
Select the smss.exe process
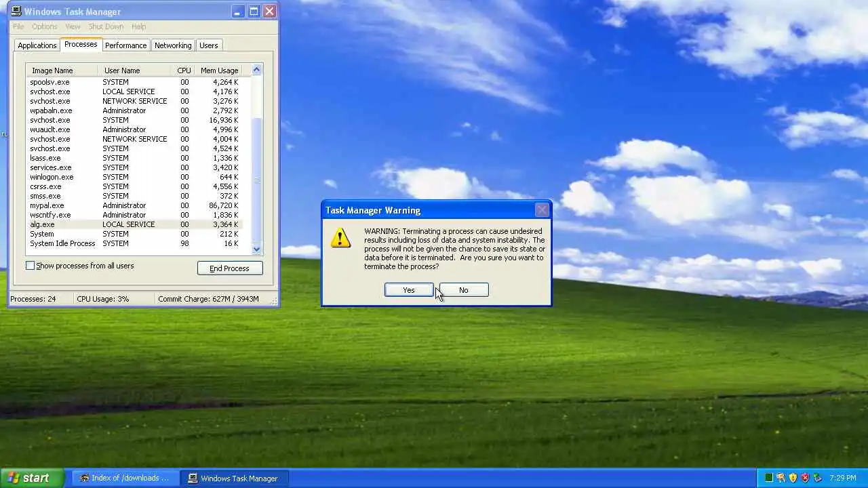click(x=134, y=196)
